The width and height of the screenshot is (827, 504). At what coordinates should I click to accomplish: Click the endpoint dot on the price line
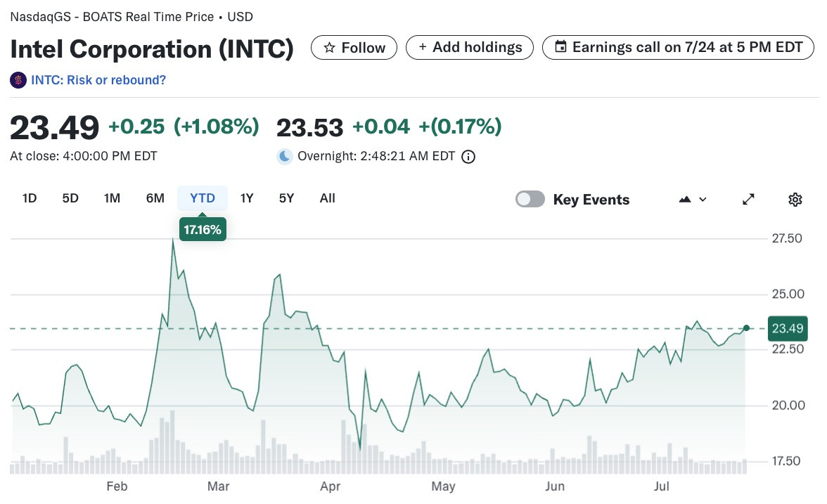(746, 328)
